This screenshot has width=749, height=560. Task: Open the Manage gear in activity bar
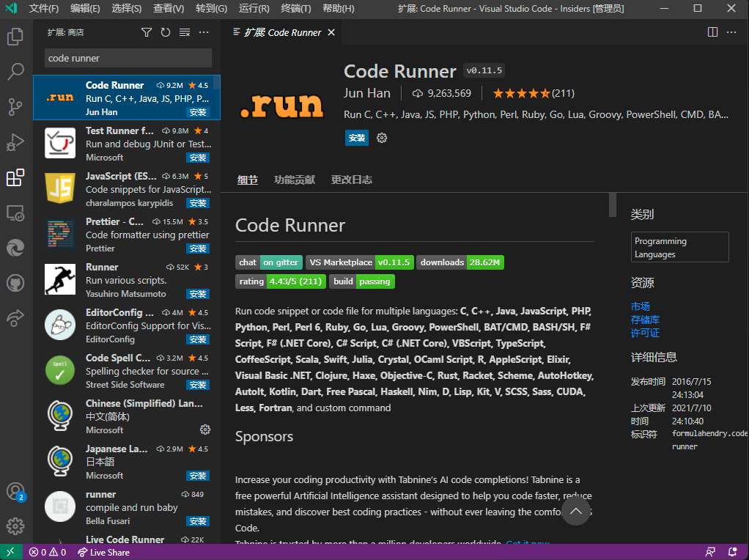(x=15, y=526)
